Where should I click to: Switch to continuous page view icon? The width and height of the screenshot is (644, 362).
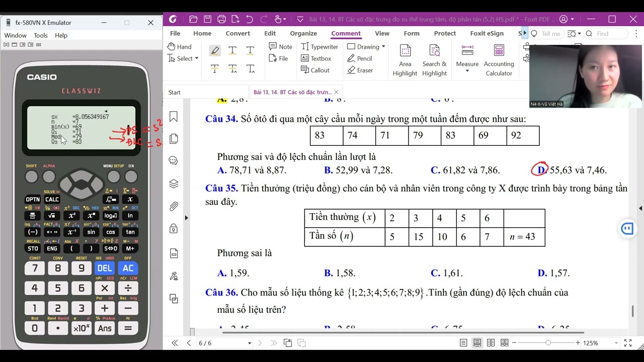point(477,343)
